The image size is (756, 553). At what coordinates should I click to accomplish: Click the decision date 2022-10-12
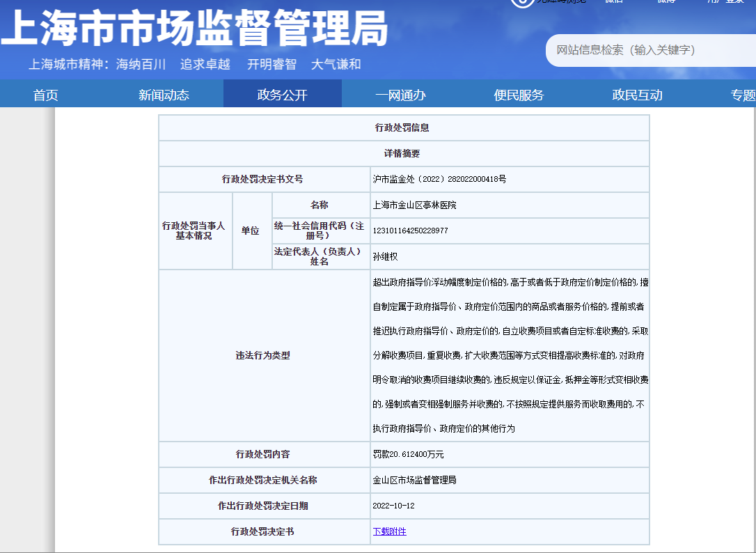393,506
